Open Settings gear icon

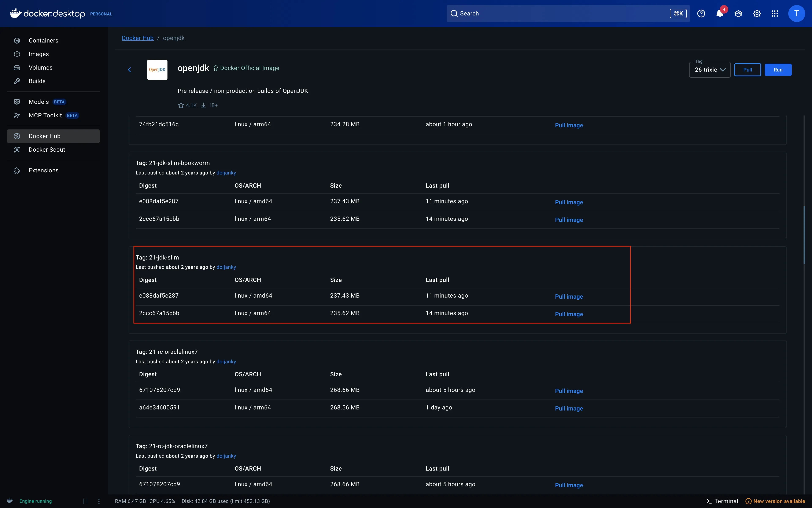point(757,14)
